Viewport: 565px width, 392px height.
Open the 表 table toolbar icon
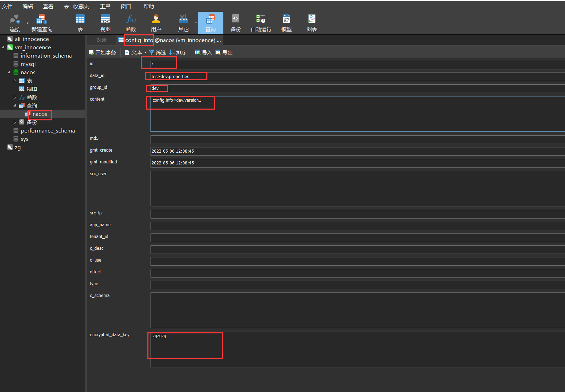(80, 23)
